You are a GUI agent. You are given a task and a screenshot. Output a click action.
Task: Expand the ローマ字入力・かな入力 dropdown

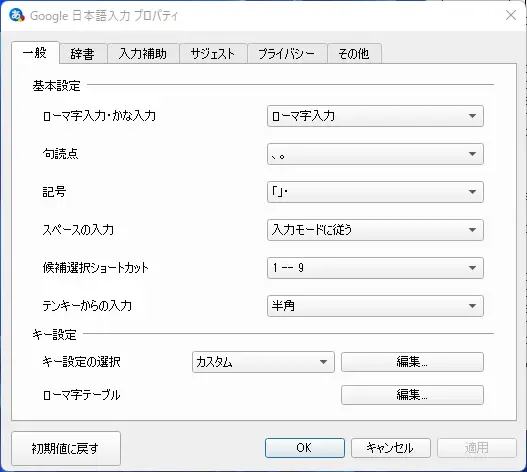(x=375, y=116)
